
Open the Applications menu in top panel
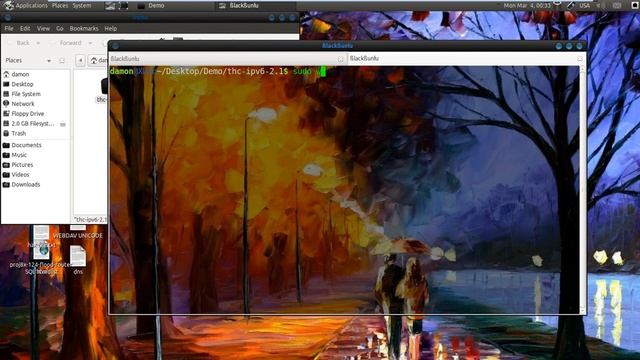[x=25, y=5]
